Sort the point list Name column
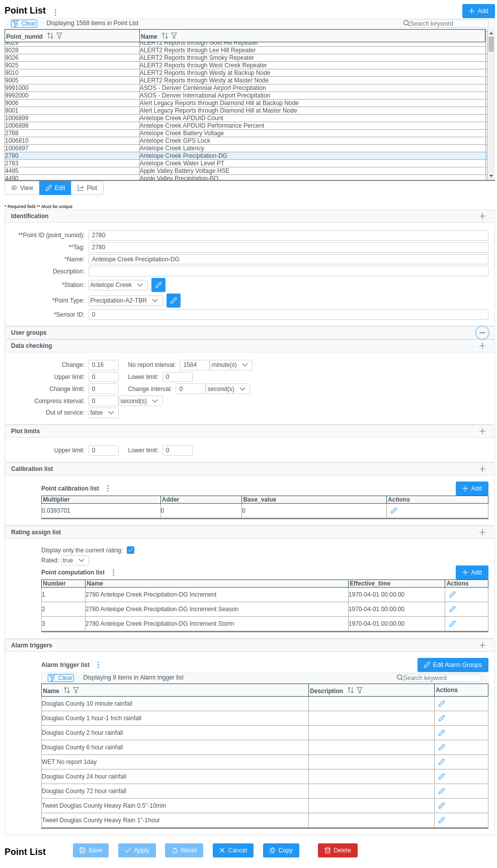The width and height of the screenshot is (497, 868). 165,36
